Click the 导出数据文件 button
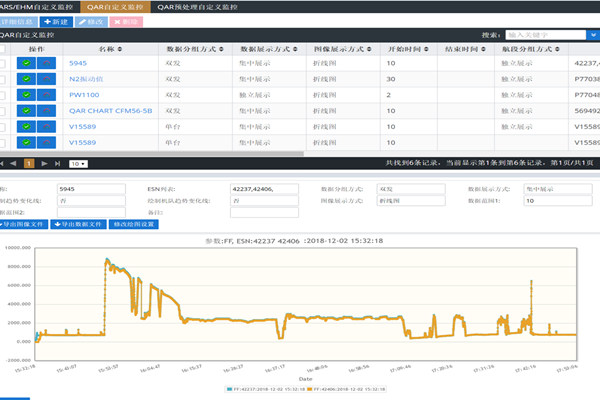600x400 pixels. click(x=78, y=224)
